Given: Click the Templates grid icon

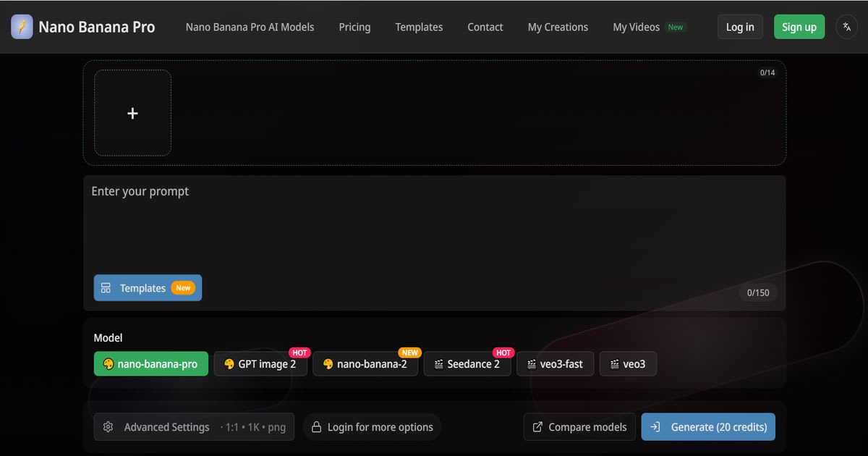Looking at the screenshot, I should pyautogui.click(x=106, y=288).
